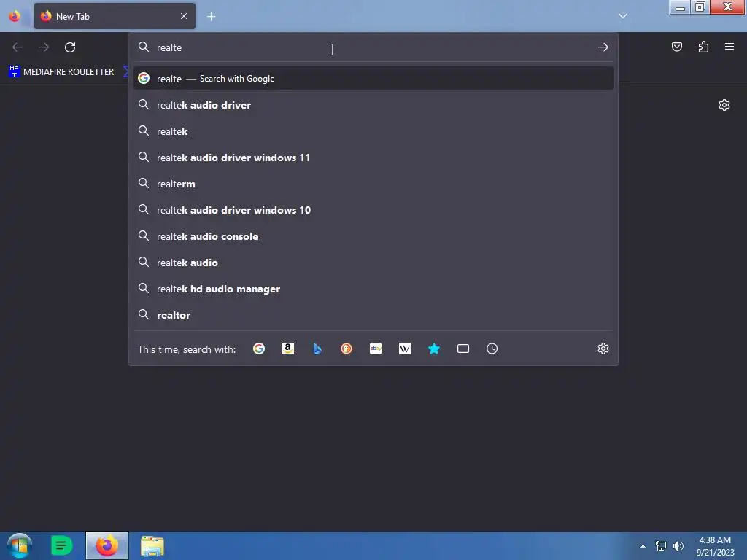This screenshot has height=560, width=747.
Task: Reload the current page
Action: [x=70, y=47]
